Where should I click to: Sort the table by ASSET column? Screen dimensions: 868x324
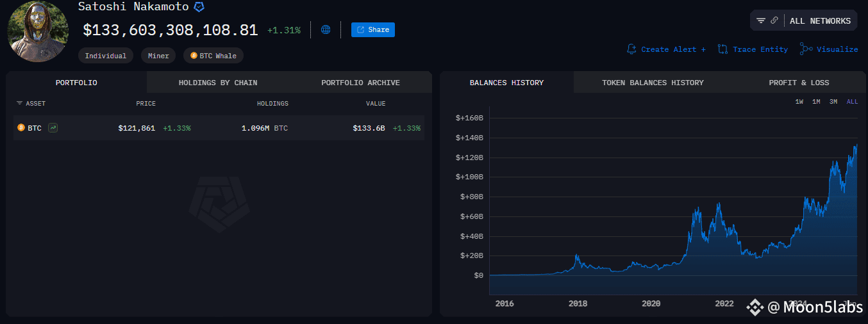coord(31,103)
